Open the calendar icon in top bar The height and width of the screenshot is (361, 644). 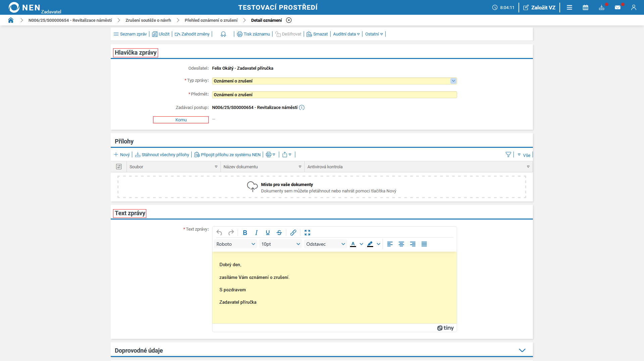(x=585, y=7)
